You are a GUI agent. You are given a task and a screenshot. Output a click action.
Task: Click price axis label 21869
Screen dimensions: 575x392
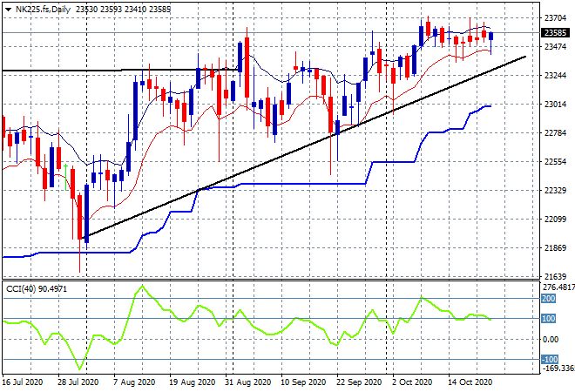click(555, 248)
